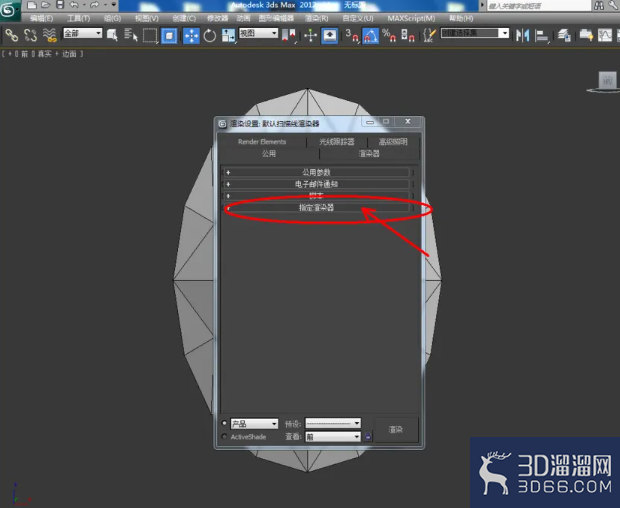The width and height of the screenshot is (620, 508).
Task: Activate the Select and Move tool
Action: point(191,36)
